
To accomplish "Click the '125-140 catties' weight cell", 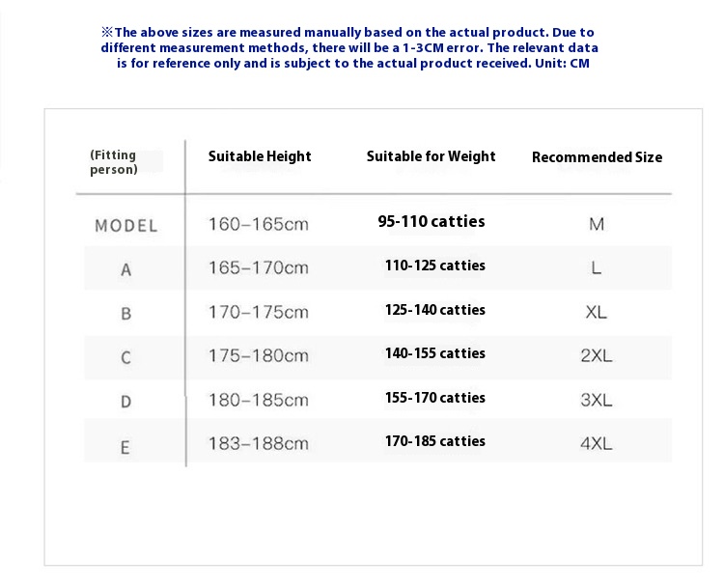I will [x=435, y=310].
